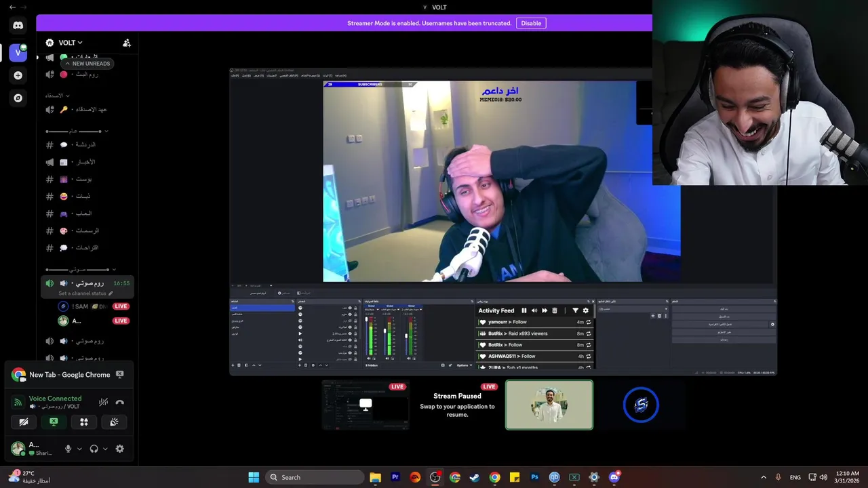Image resolution: width=868 pixels, height=488 pixels.
Task: Open Activity Feed settings gear icon
Action: [x=586, y=310]
